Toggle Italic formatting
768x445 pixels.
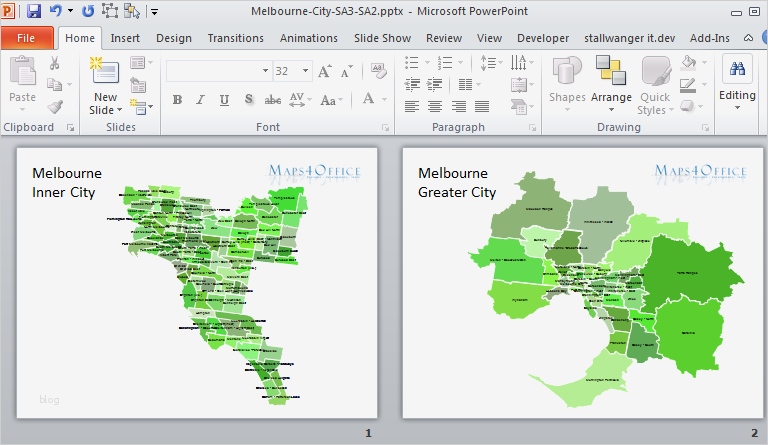pyautogui.click(x=200, y=100)
